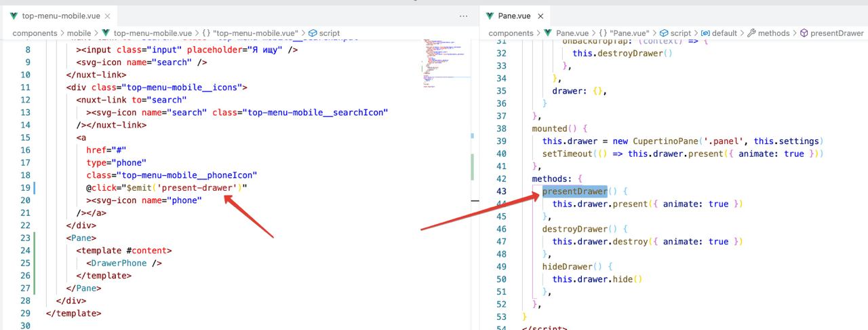Screen dimensions: 868x330
Task: Click the mounted() hook text
Action: [x=559, y=128]
